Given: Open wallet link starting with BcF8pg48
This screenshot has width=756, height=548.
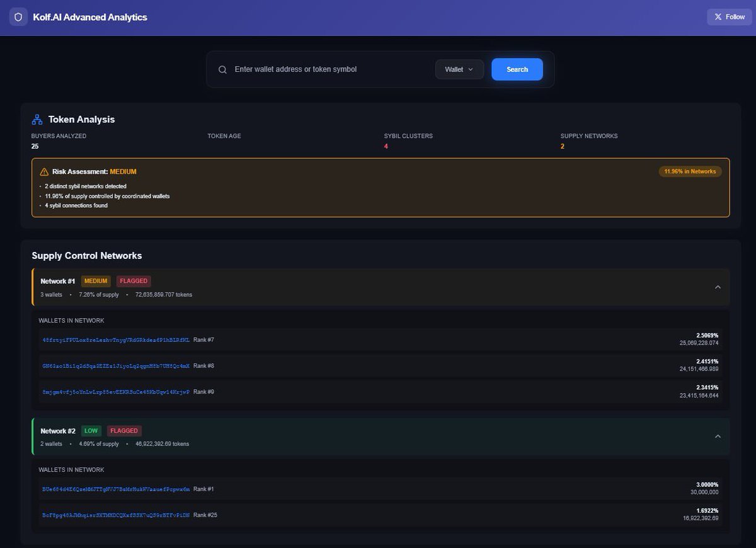Looking at the screenshot, I should (x=116, y=515).
